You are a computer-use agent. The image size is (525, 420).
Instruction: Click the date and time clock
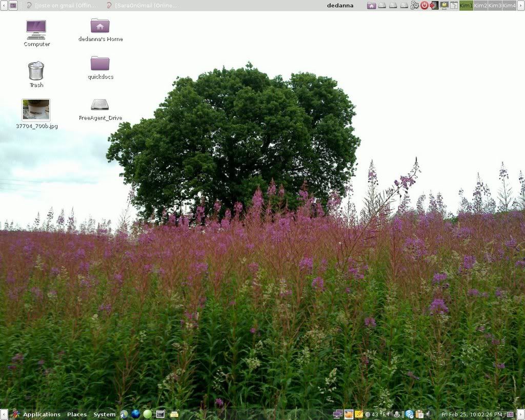point(471,414)
